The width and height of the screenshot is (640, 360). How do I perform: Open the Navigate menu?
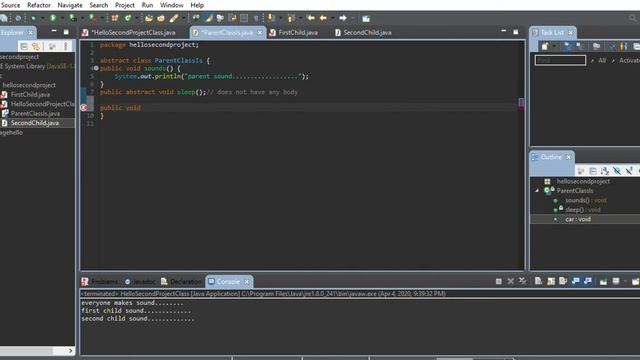pos(70,5)
